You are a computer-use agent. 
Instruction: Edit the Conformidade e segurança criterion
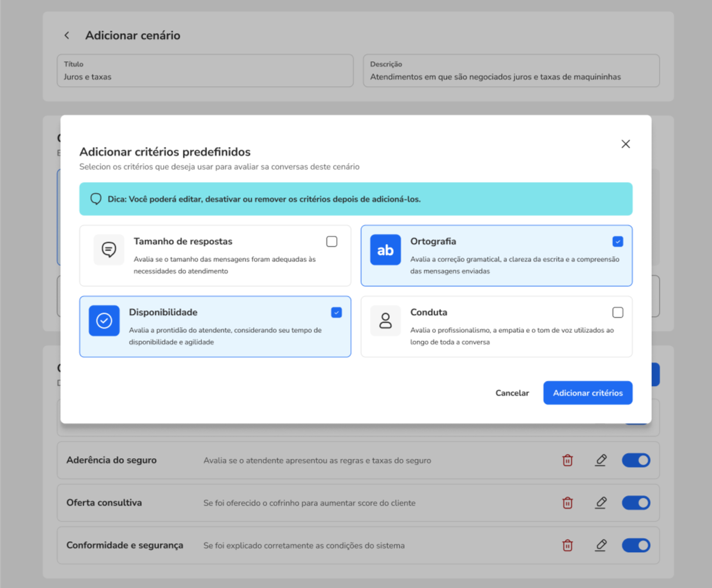[601, 545]
